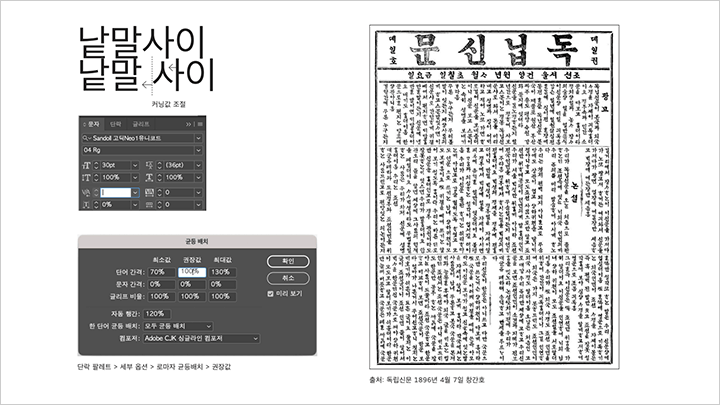
Task: Click the 최대값 column header
Action: tap(223, 260)
